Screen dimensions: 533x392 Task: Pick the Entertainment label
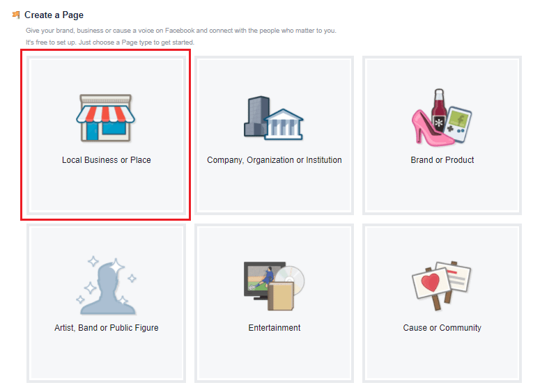tap(275, 328)
